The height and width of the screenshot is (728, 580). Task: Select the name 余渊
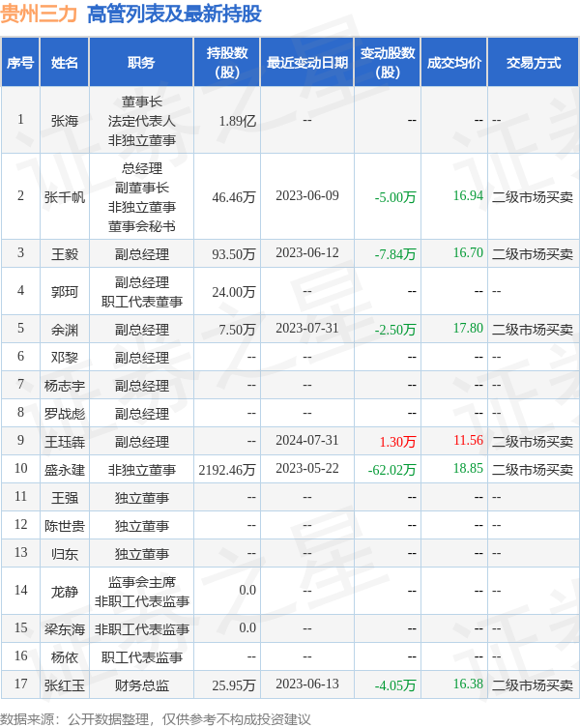[x=65, y=330]
